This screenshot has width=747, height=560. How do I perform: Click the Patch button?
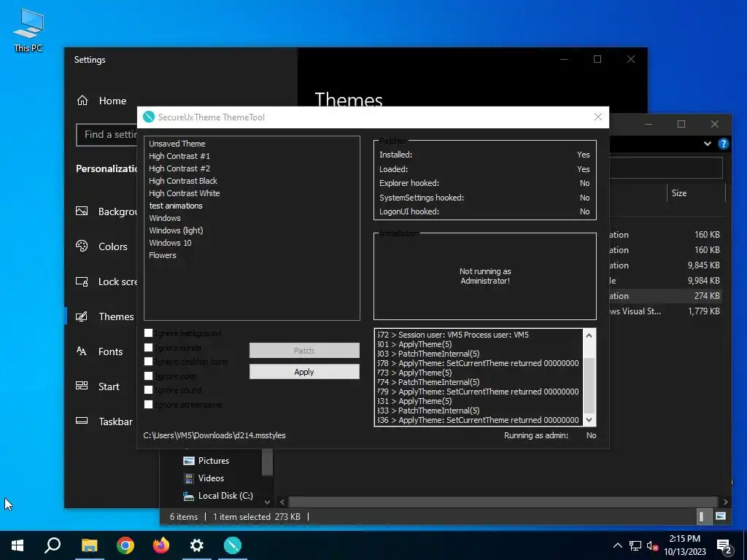(304, 351)
